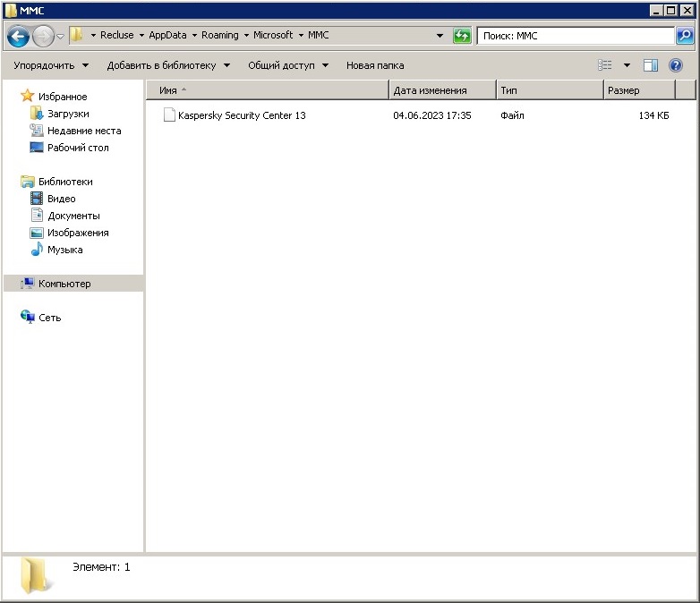
Task: Select Видео under libraries
Action: coord(61,199)
